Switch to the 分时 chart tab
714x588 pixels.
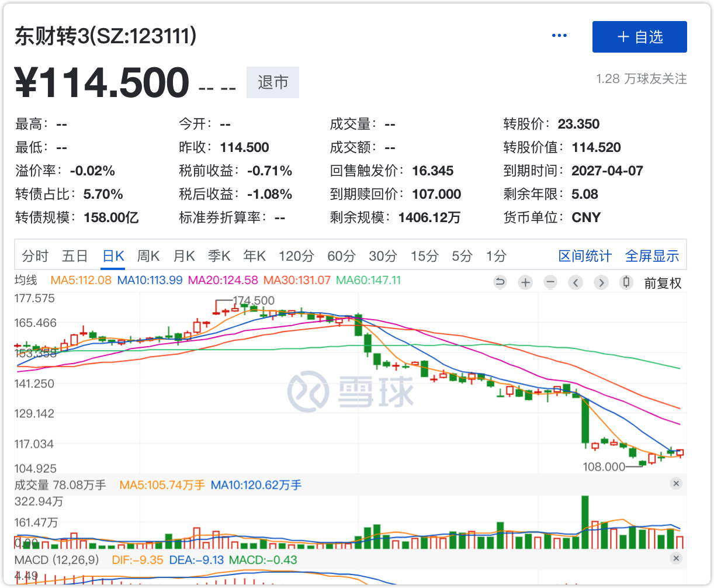35,256
